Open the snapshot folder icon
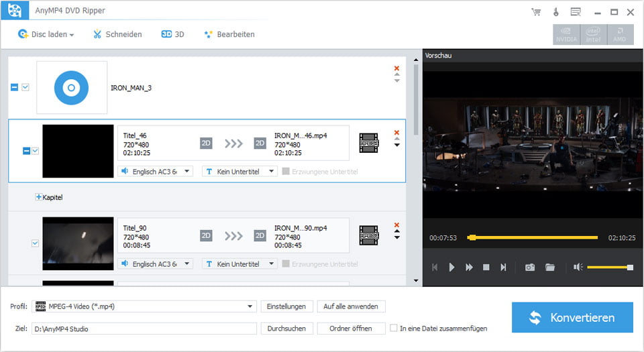This screenshot has height=352, width=644. [550, 267]
